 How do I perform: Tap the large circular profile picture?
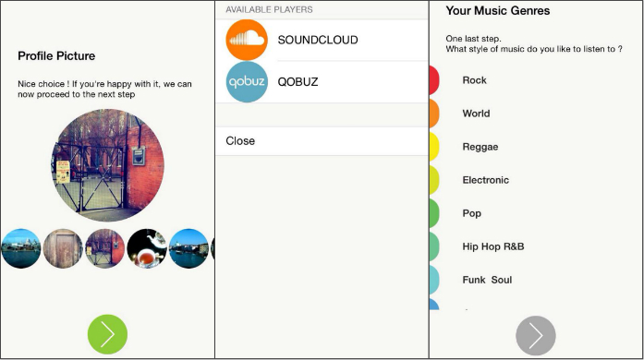[107, 165]
